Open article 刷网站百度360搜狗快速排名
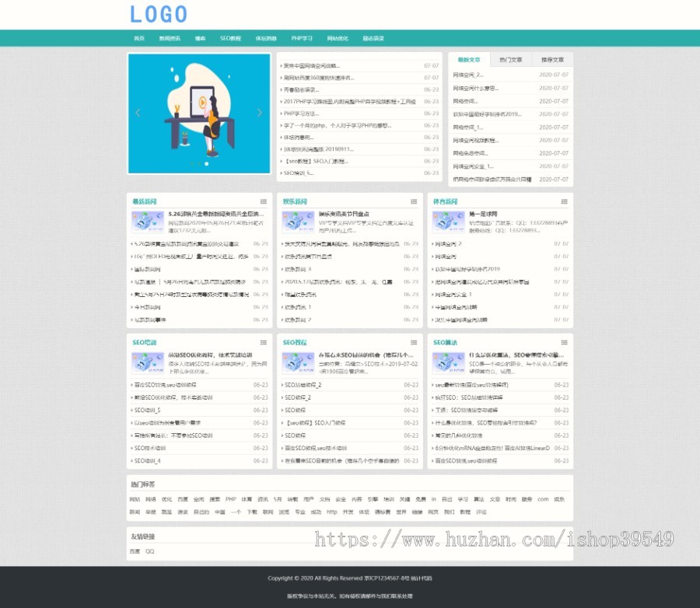The image size is (700, 608). (319, 78)
